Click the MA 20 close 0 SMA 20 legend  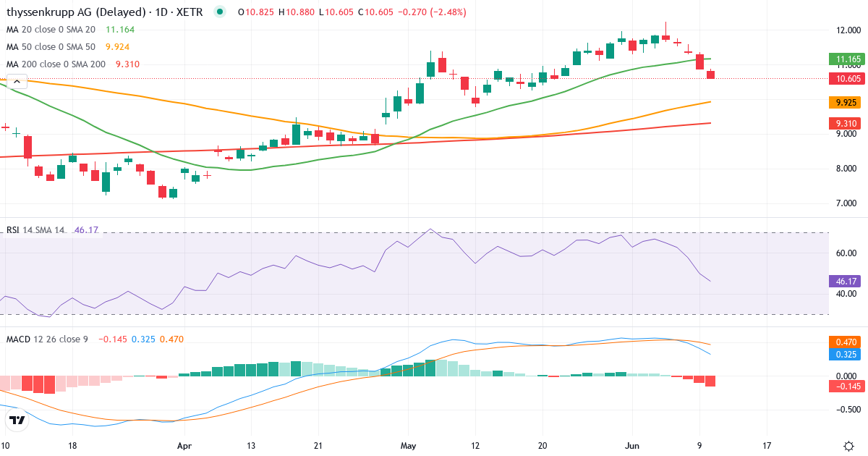(51, 30)
